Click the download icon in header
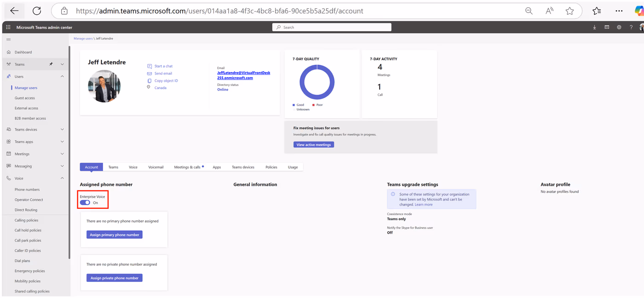 point(594,27)
